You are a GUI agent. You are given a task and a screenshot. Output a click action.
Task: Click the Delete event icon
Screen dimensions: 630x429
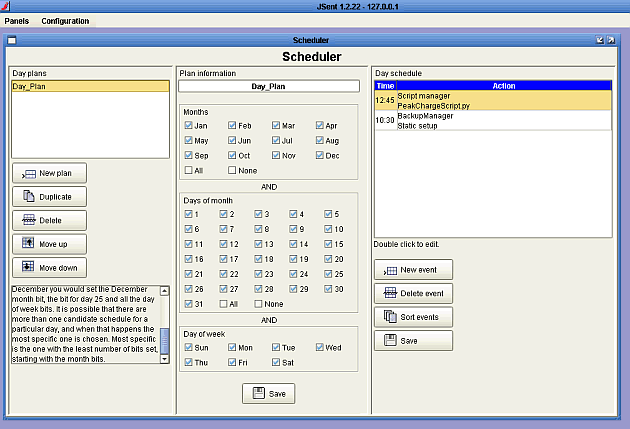(390, 293)
